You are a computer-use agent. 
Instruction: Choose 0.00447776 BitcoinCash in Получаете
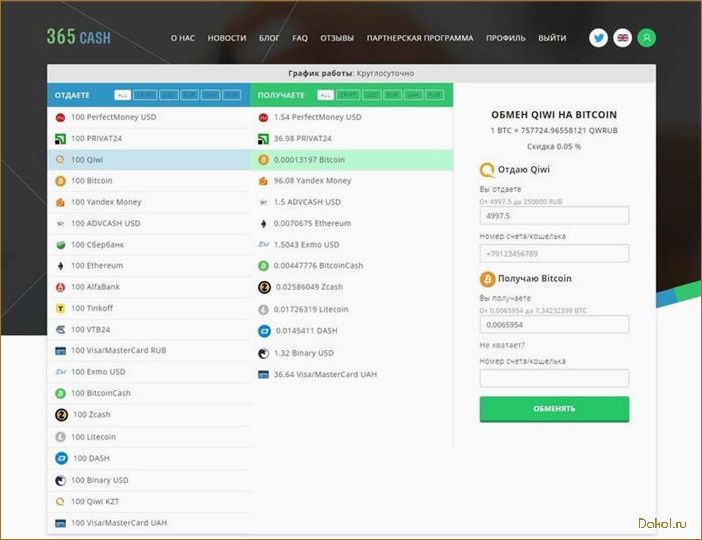pyautogui.click(x=351, y=266)
